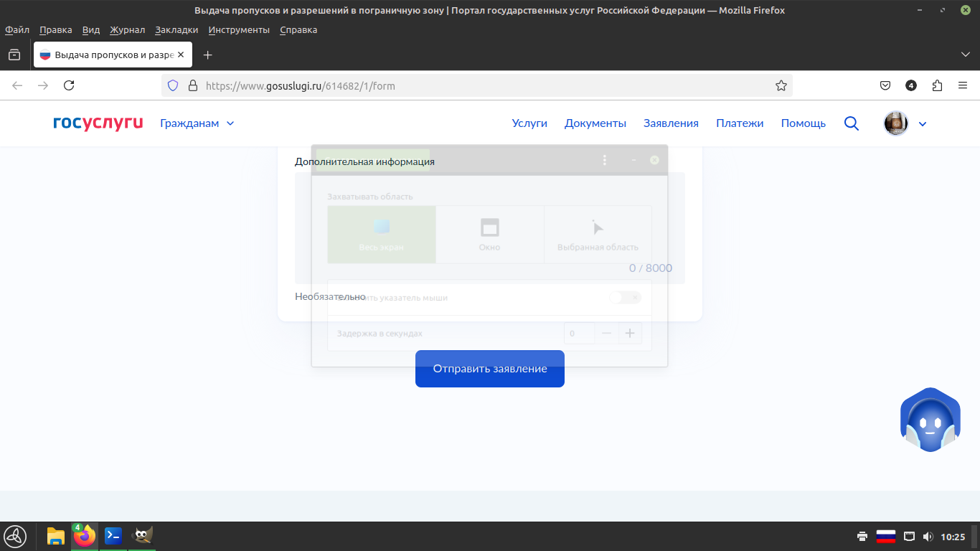Bookmark this page with the star

pos(781,85)
